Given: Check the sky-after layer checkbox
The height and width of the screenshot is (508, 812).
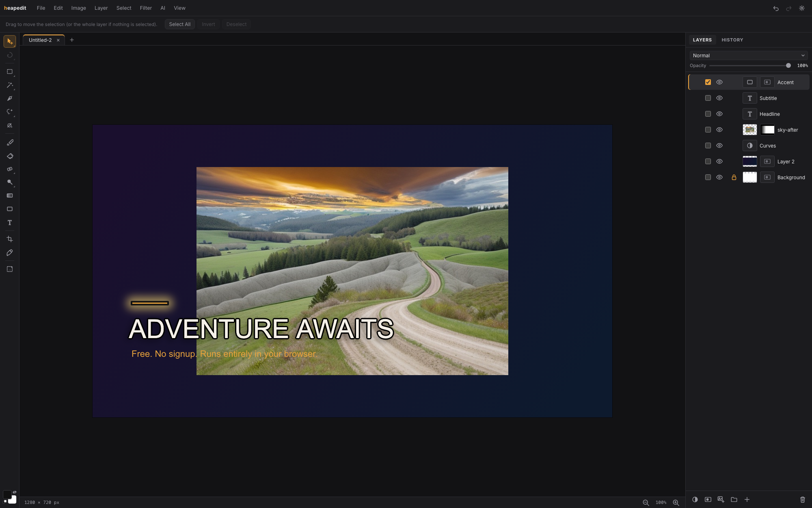Looking at the screenshot, I should [x=708, y=130].
